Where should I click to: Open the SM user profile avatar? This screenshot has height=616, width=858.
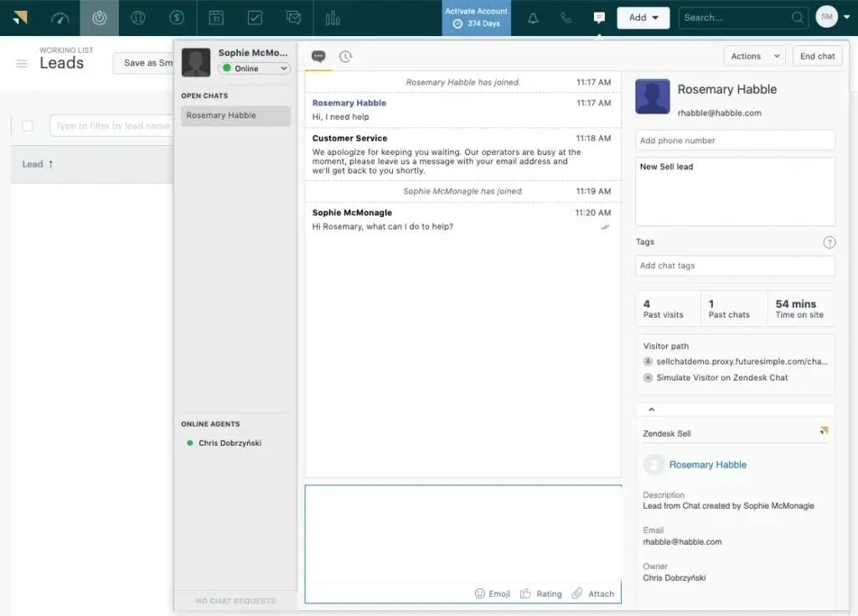click(827, 17)
